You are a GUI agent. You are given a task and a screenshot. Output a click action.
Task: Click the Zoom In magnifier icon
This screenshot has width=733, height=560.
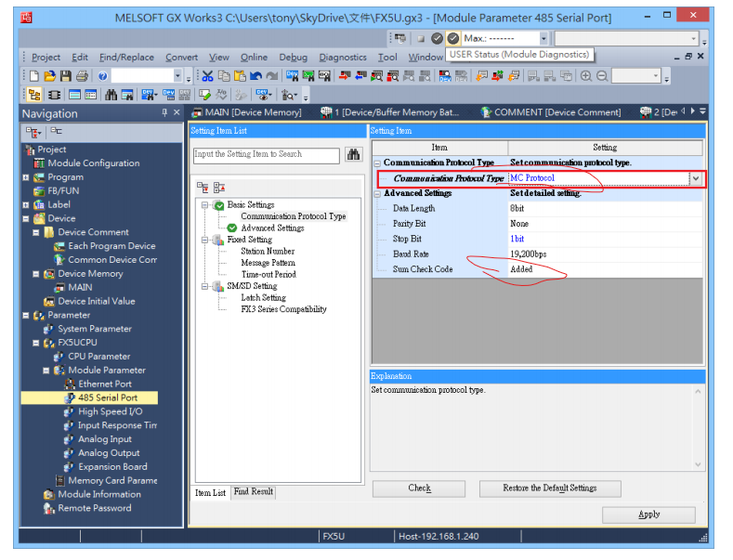pyautogui.click(x=586, y=76)
